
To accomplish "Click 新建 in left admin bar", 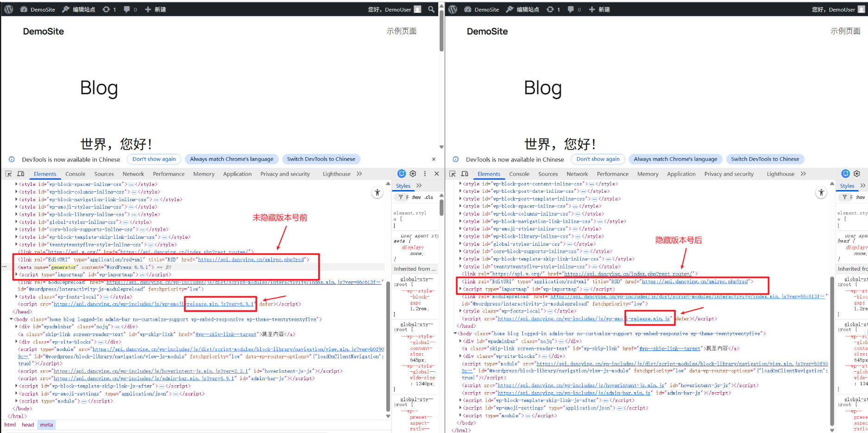I will point(155,9).
